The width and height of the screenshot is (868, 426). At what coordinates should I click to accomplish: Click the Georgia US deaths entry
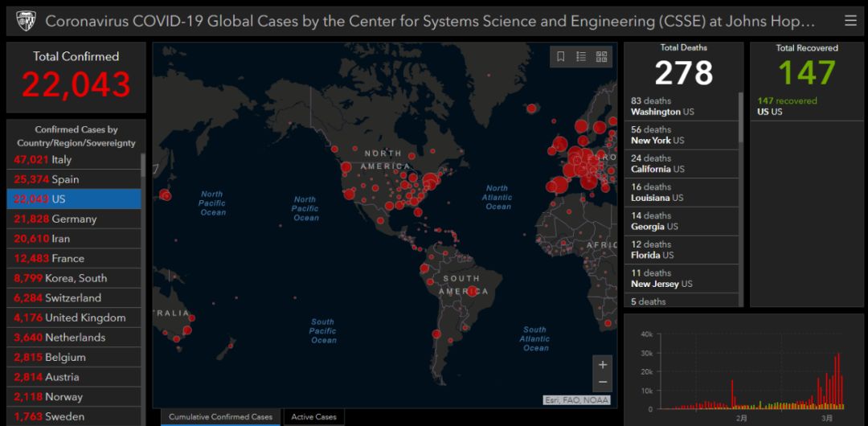pos(682,221)
